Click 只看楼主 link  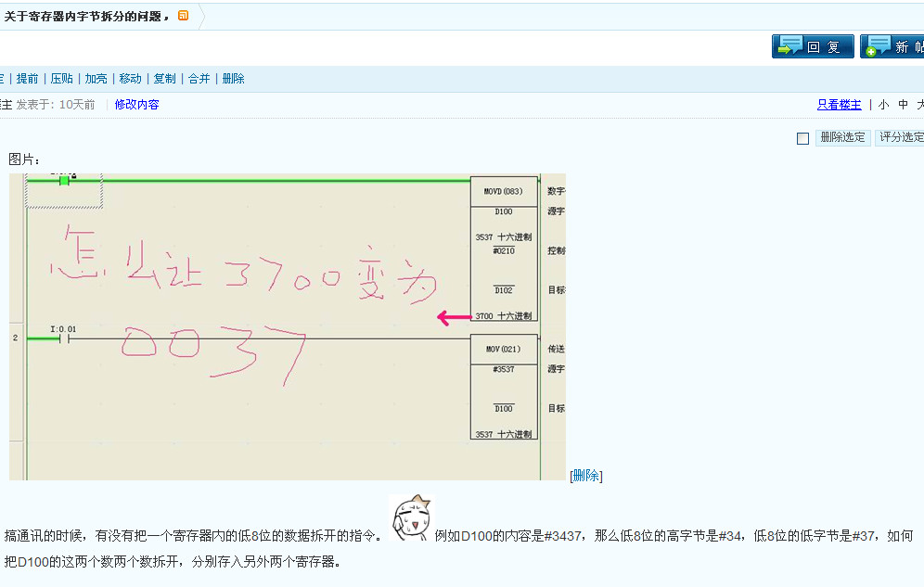pyautogui.click(x=839, y=105)
